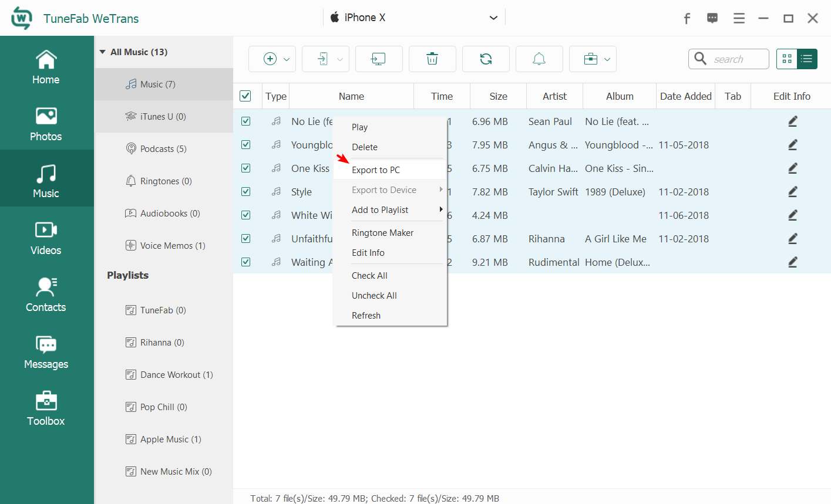Sort by the Artist column header
Screen dimensions: 831x504
click(555, 96)
